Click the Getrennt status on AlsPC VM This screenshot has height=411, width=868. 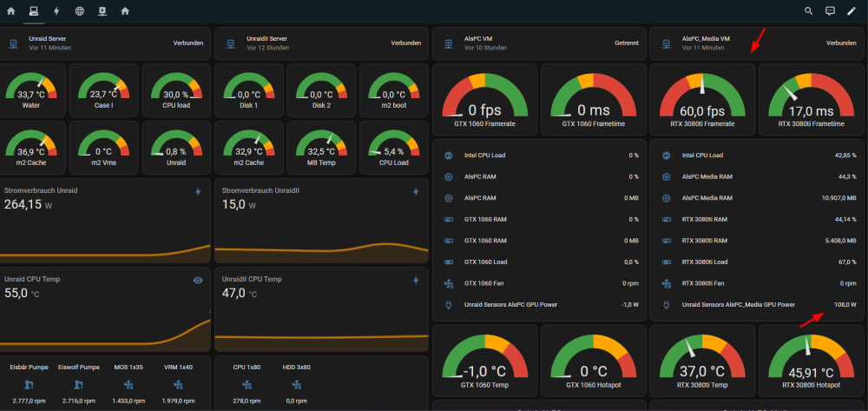click(627, 43)
